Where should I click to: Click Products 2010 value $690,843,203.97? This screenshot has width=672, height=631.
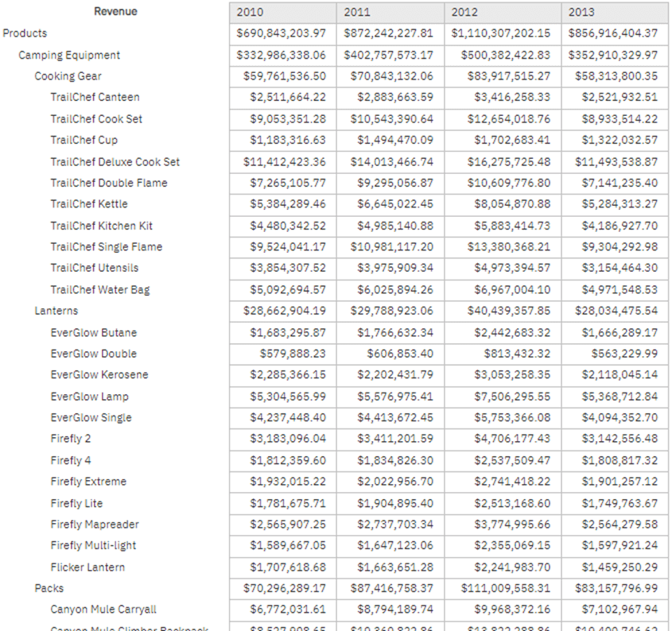(x=282, y=33)
